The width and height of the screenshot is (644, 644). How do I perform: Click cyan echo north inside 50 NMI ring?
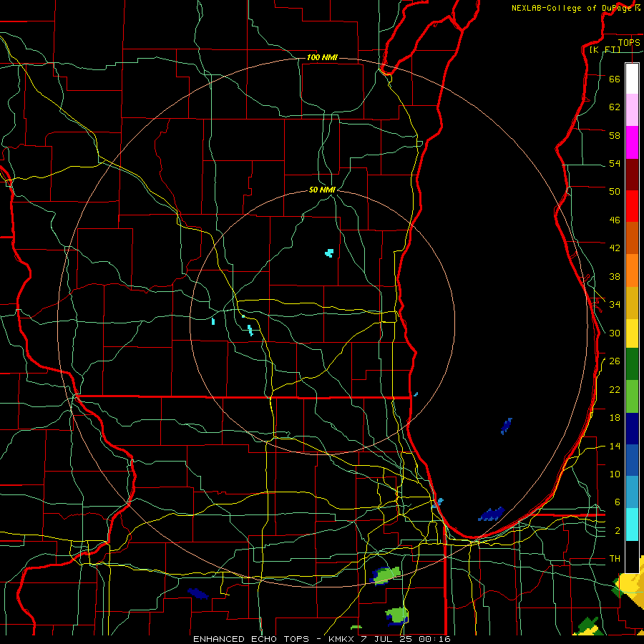(x=329, y=253)
